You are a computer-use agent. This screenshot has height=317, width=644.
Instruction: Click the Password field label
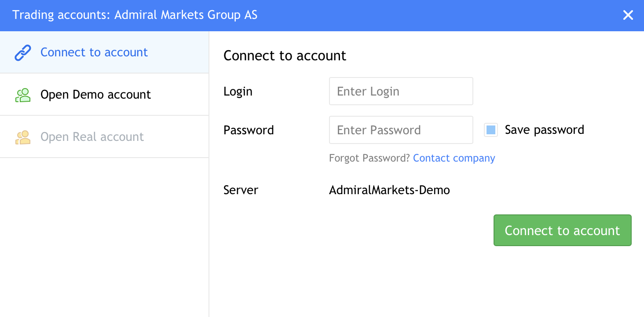point(249,130)
